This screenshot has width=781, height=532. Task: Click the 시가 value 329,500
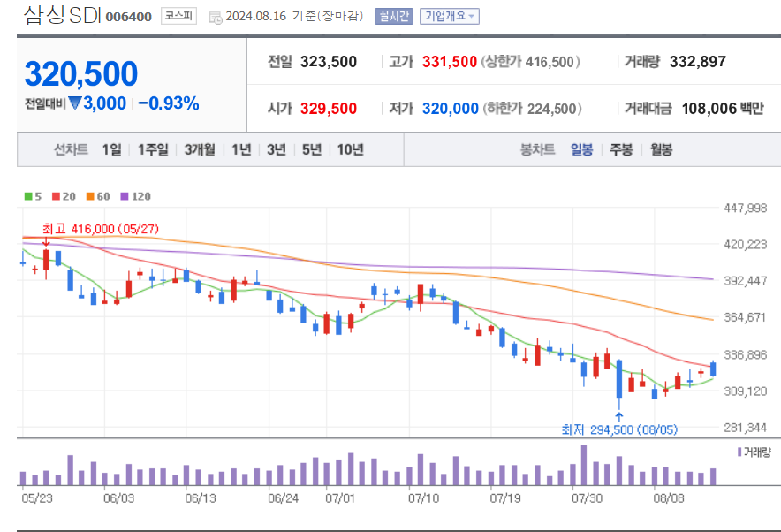pos(329,109)
